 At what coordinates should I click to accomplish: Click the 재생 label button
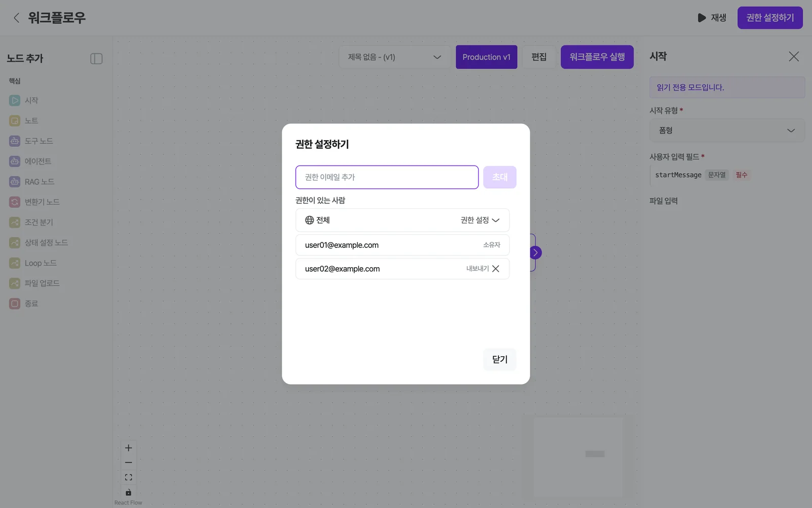718,18
